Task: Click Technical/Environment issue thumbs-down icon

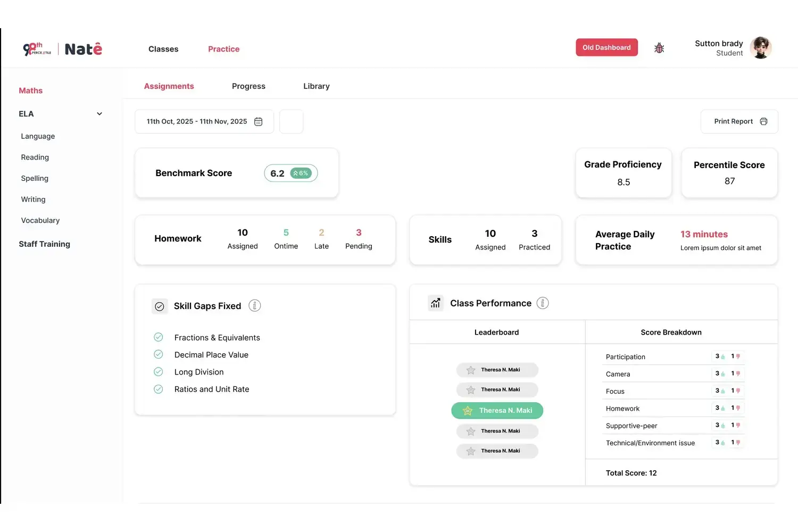Action: click(x=738, y=443)
